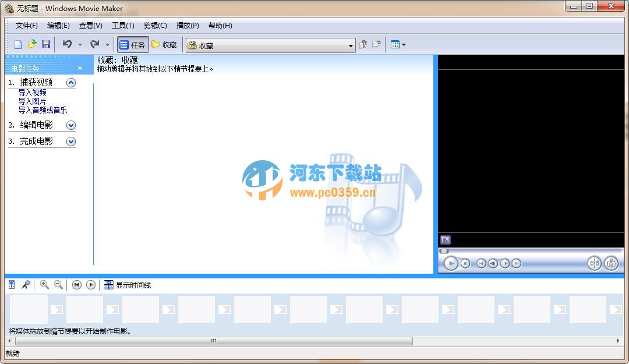Click the Zoom In magnifier above storyboard
The height and width of the screenshot is (364, 629).
(x=45, y=285)
